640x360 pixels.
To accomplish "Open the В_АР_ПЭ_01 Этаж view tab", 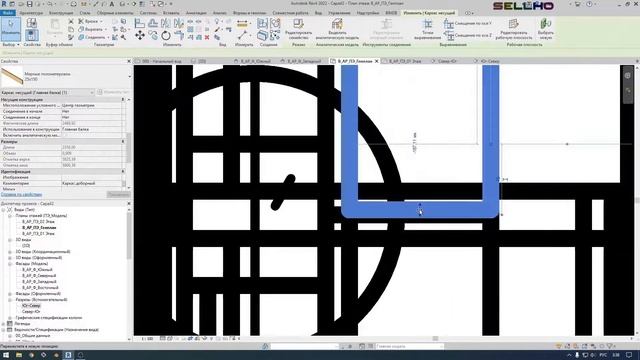I will coord(404,61).
